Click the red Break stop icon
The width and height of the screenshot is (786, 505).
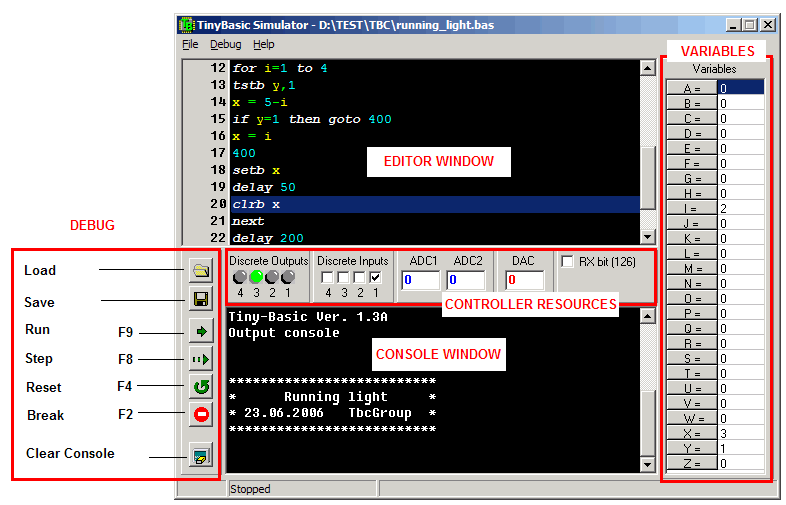point(200,414)
